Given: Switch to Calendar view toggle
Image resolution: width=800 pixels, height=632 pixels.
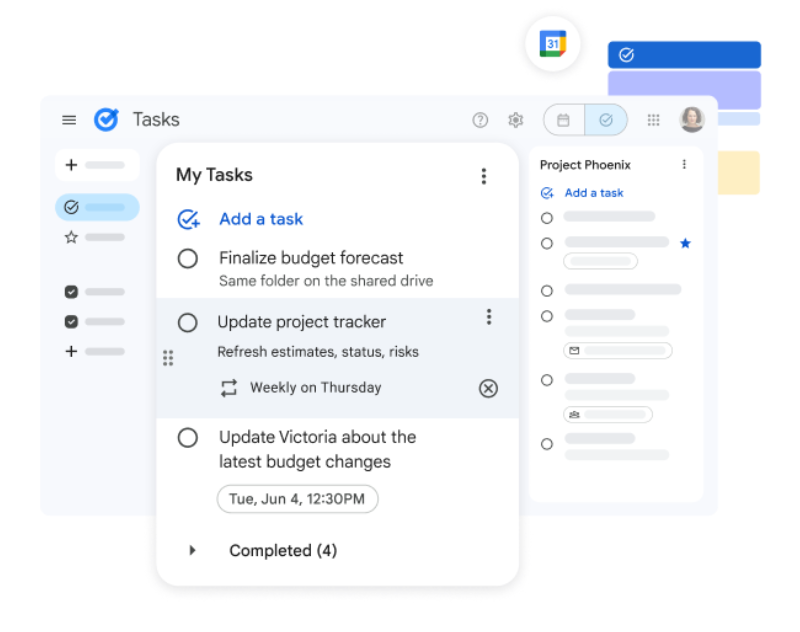Looking at the screenshot, I should tap(564, 120).
